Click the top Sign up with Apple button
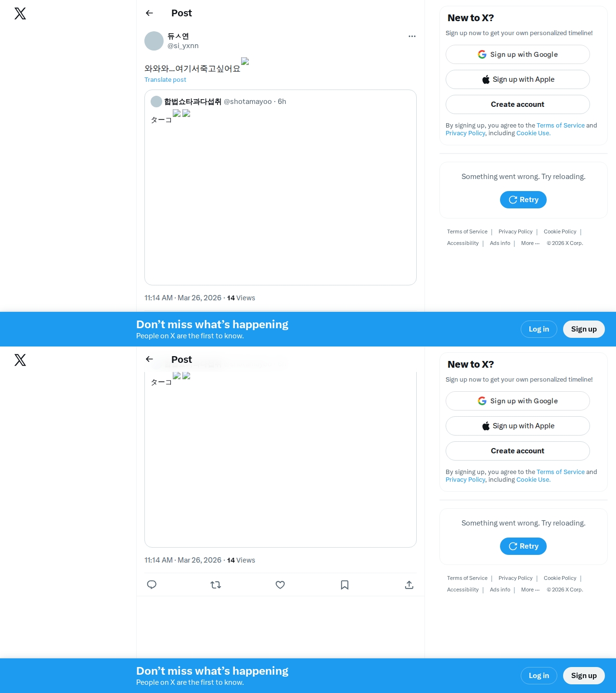 tap(518, 79)
